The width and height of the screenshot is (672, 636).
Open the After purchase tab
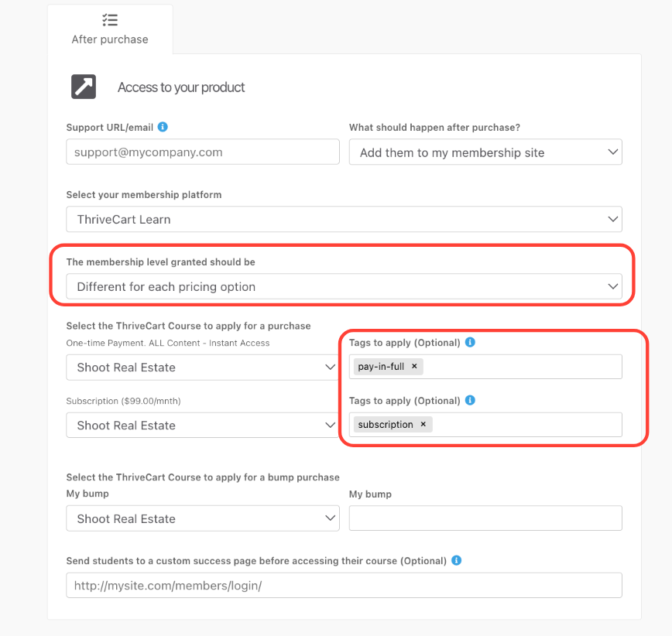click(x=110, y=29)
